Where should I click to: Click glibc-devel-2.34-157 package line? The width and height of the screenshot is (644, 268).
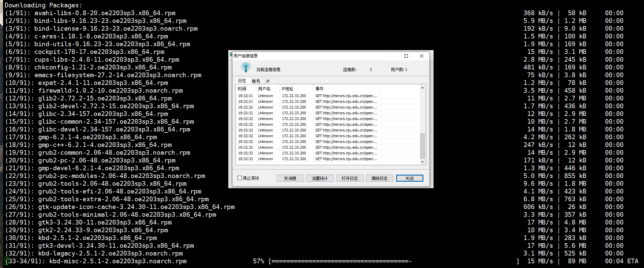coord(97,129)
